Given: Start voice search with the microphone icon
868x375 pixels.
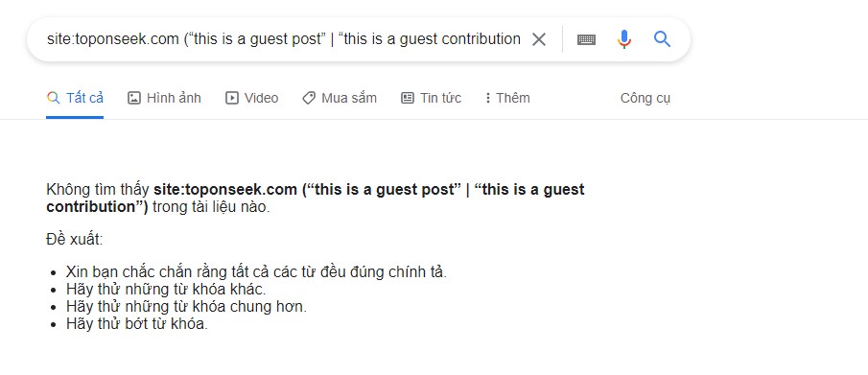Looking at the screenshot, I should click(x=623, y=39).
